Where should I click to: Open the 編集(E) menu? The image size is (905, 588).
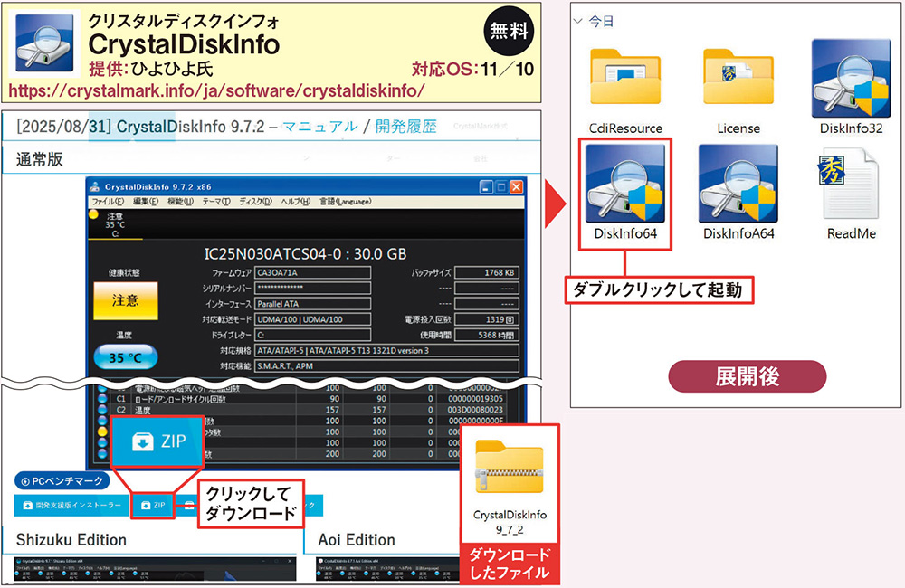pyautogui.click(x=145, y=202)
